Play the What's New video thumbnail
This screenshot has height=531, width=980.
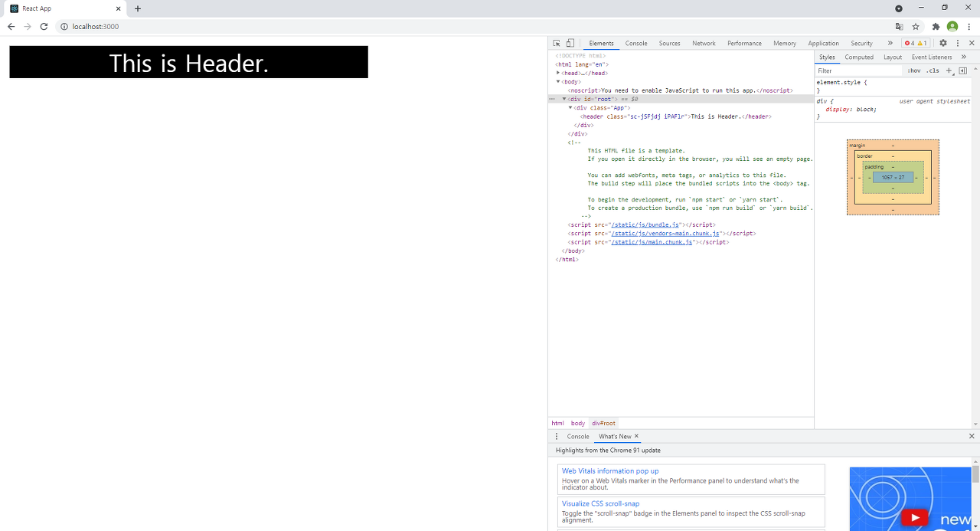(913, 518)
